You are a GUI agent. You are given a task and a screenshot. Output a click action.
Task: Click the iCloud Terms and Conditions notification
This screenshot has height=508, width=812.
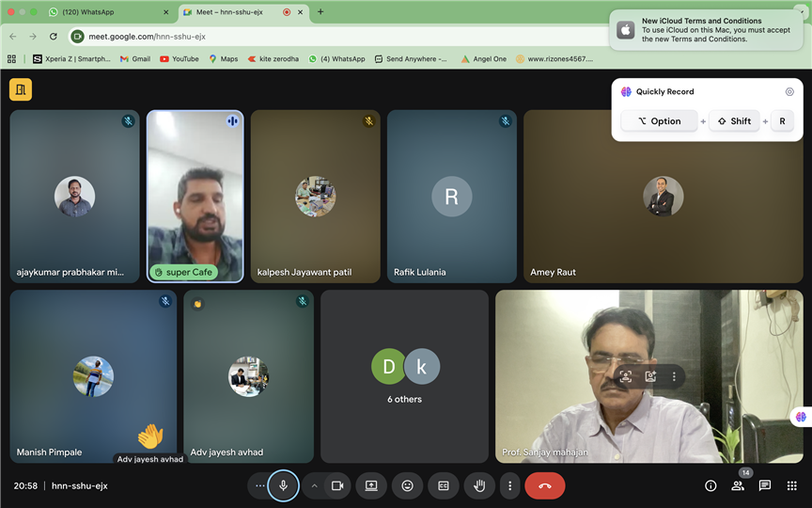[707, 29]
